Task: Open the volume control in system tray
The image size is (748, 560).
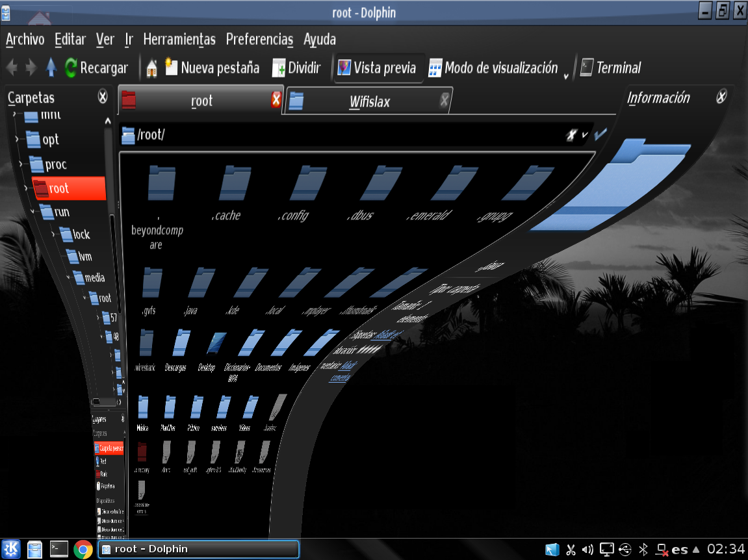Action: coord(587,550)
